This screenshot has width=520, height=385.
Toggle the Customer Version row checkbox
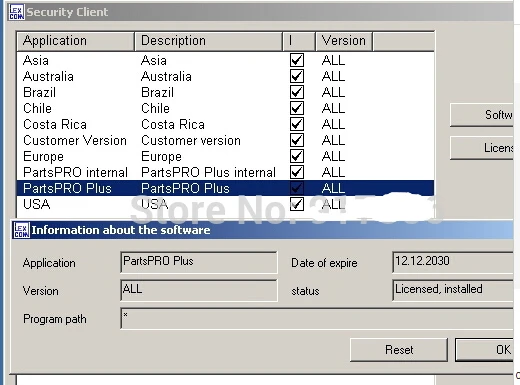(x=297, y=140)
